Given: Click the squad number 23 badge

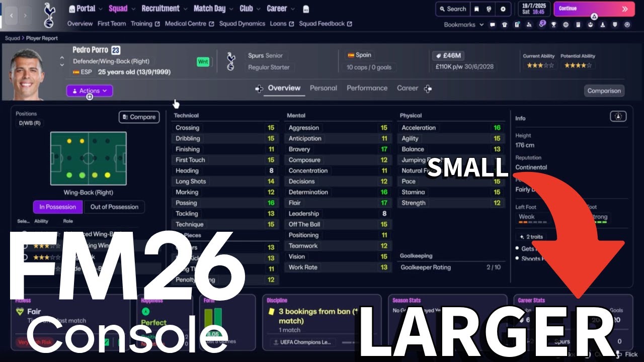Looking at the screenshot, I should pos(116,50).
